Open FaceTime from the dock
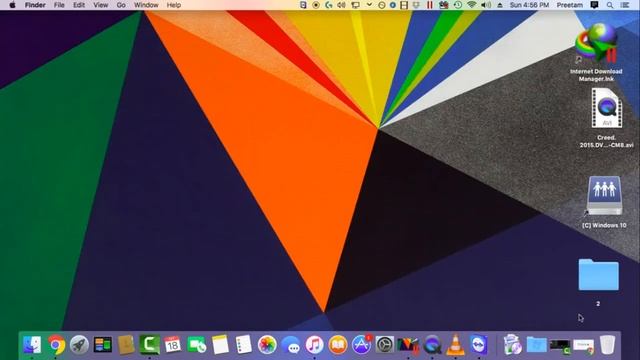The image size is (640, 360). (x=196, y=345)
